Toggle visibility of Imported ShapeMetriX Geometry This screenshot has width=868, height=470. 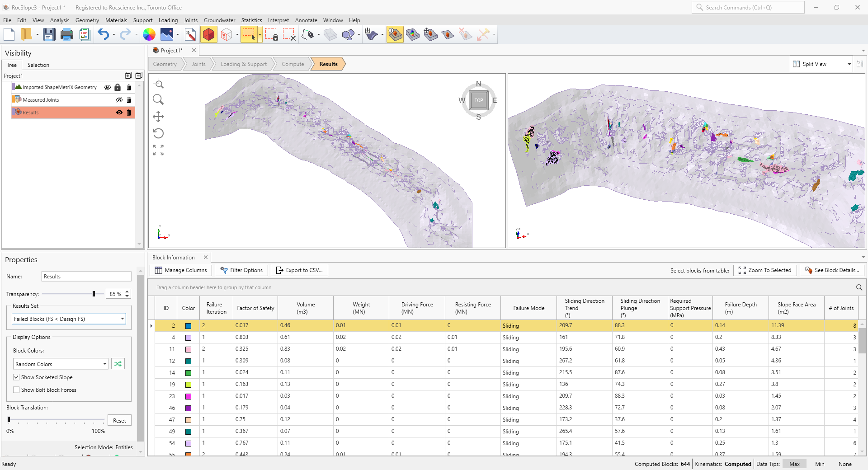pyautogui.click(x=108, y=87)
